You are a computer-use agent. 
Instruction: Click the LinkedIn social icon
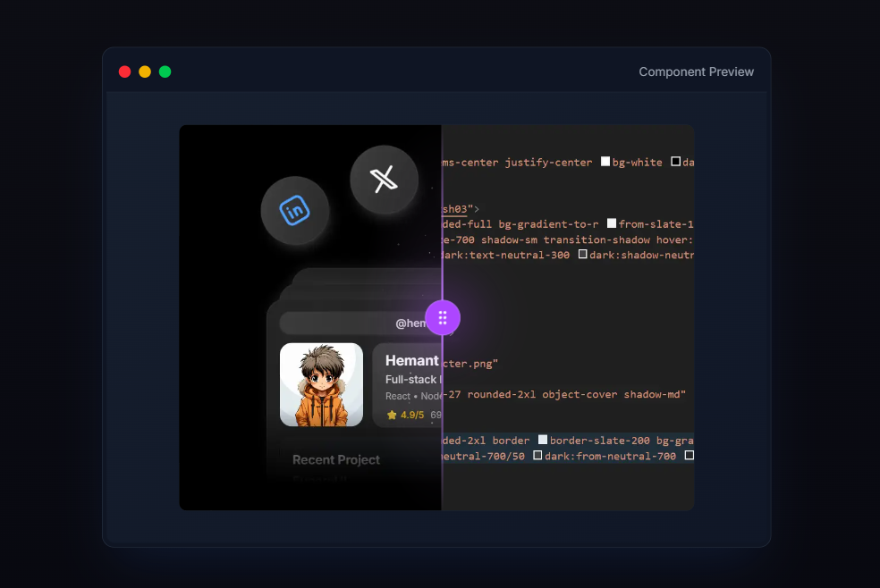pyautogui.click(x=295, y=211)
